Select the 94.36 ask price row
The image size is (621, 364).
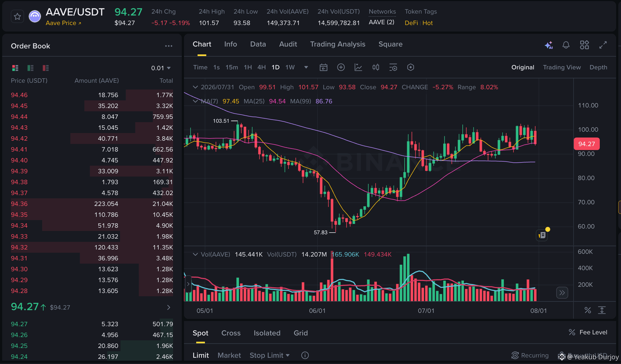92,204
